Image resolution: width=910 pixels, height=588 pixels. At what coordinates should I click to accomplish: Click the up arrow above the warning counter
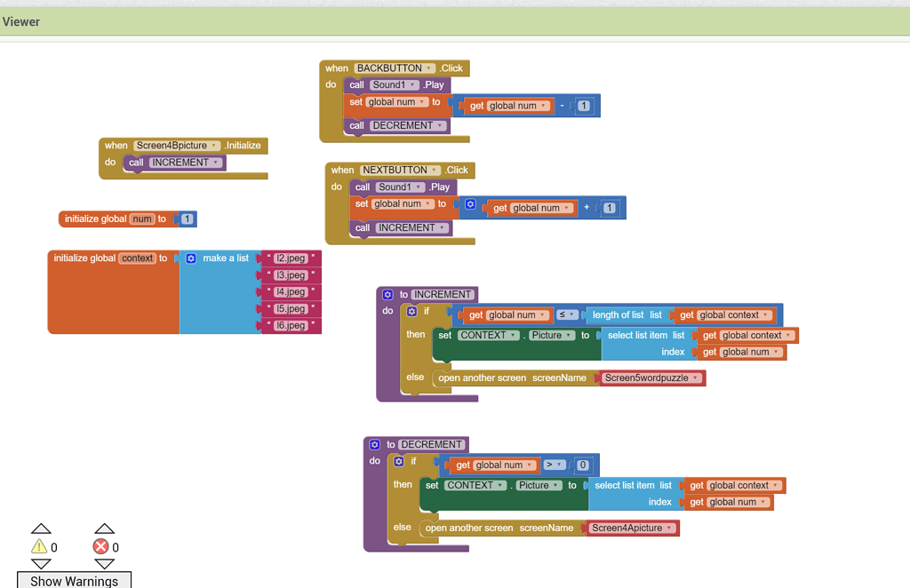[40, 527]
